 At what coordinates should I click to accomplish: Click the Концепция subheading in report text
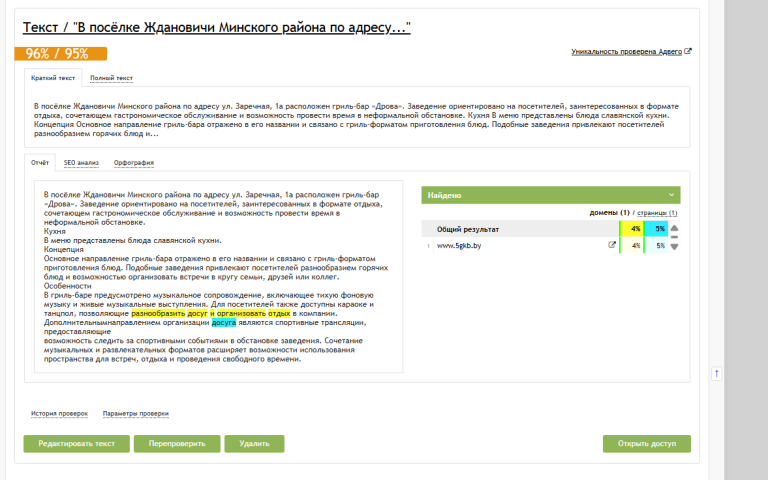coord(64,249)
